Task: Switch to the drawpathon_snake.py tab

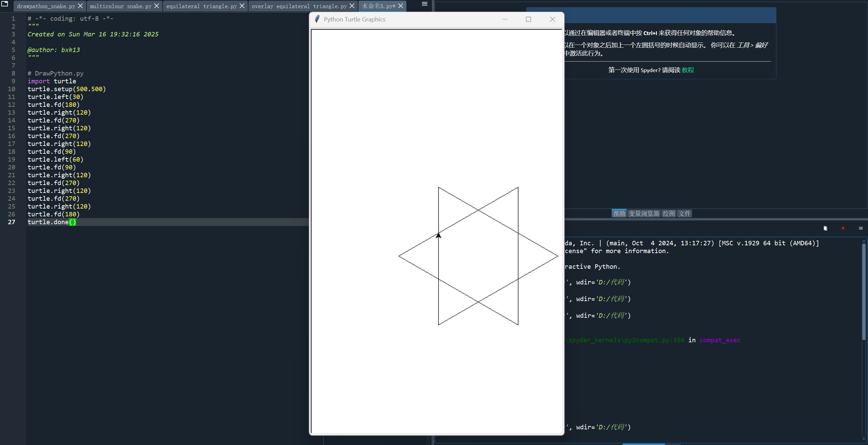Action: pos(46,6)
